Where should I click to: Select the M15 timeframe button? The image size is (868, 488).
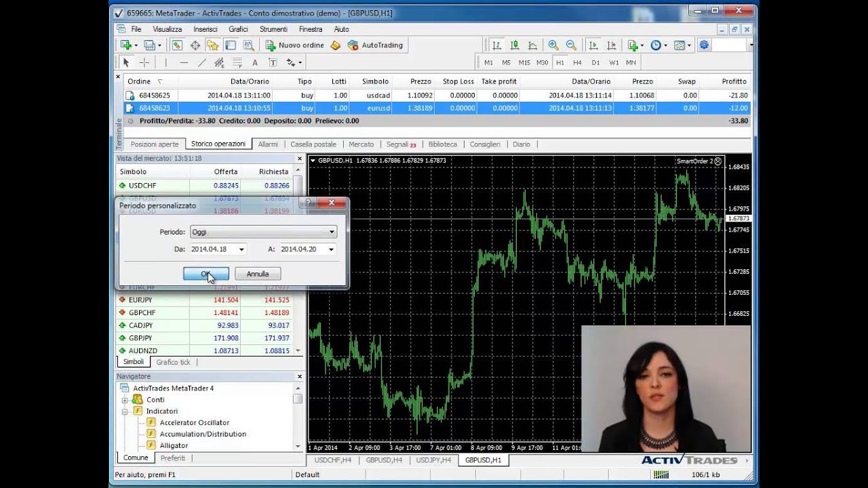coord(524,62)
